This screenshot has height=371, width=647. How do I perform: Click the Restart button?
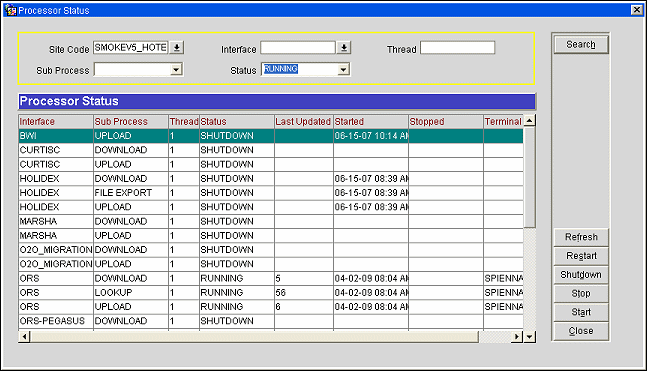pos(581,256)
